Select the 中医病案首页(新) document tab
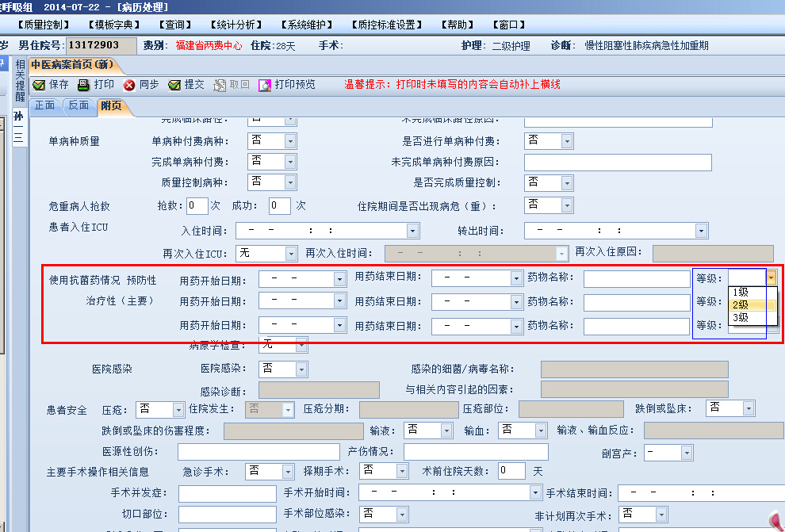Viewport: 785px width, 532px height. (72, 65)
